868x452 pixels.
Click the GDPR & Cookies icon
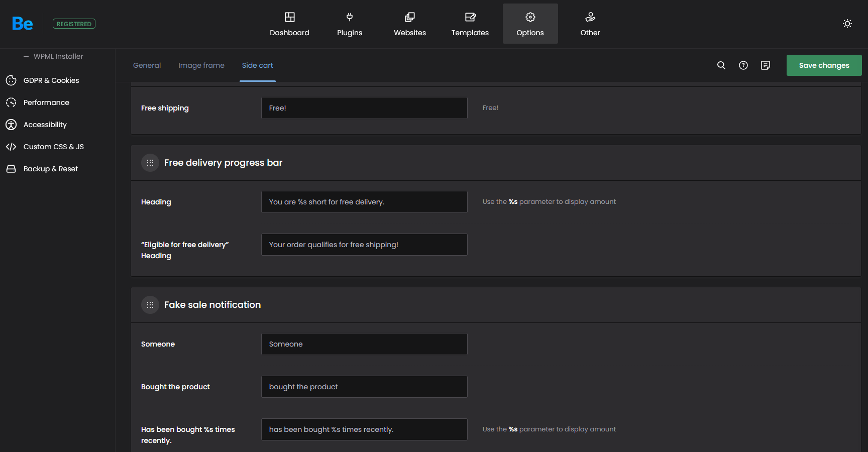[11, 80]
